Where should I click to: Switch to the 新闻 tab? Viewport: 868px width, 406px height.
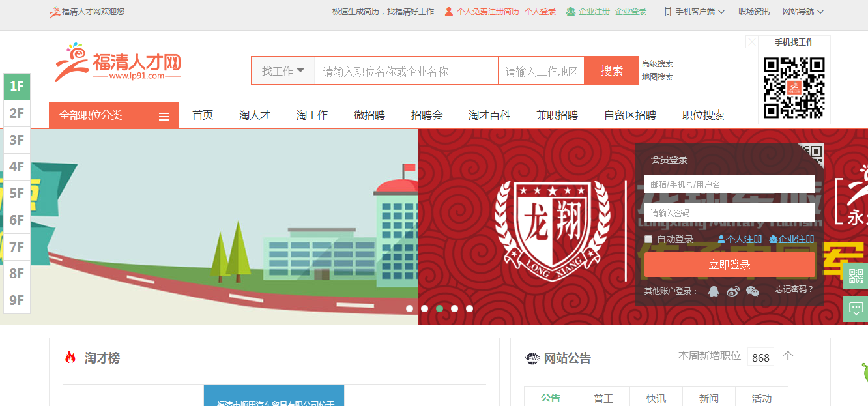click(x=709, y=398)
